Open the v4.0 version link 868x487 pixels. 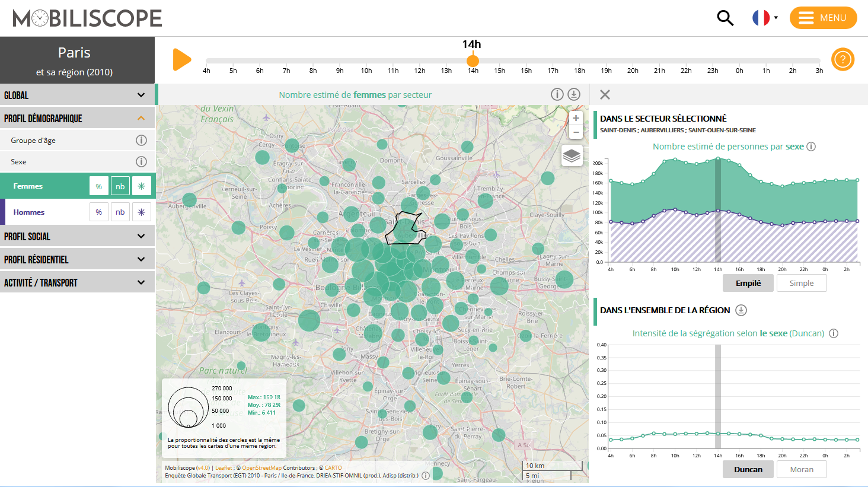point(203,468)
